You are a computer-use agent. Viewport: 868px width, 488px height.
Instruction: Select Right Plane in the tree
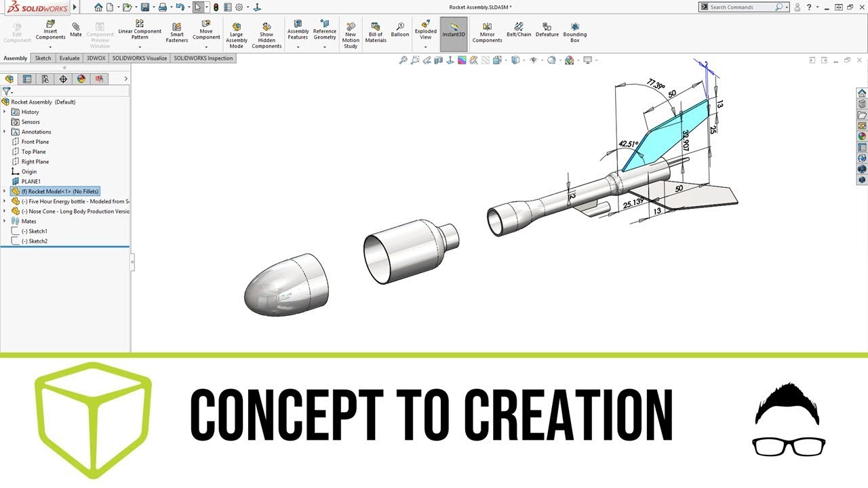pos(35,162)
